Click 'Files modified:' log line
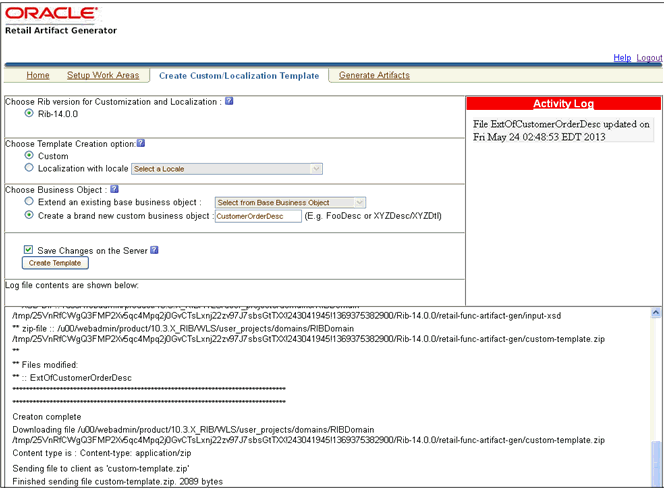The image size is (664, 488). coord(45,365)
